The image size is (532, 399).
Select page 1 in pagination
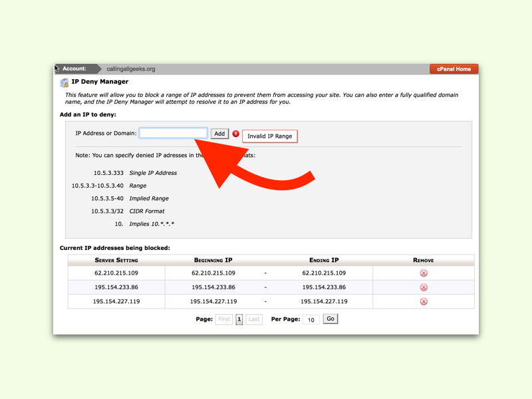tap(239, 319)
